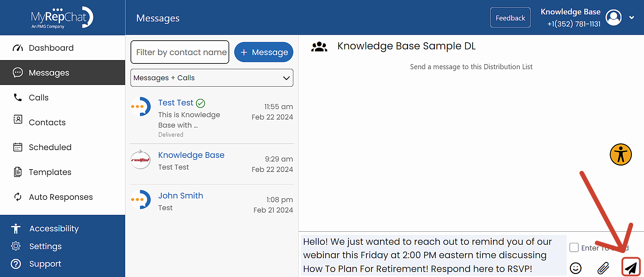Click into the message compose text area
644x277 pixels.
(433, 255)
